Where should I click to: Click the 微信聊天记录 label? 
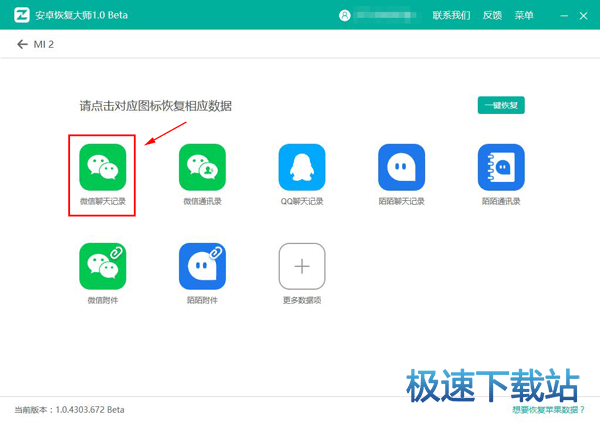(x=103, y=201)
